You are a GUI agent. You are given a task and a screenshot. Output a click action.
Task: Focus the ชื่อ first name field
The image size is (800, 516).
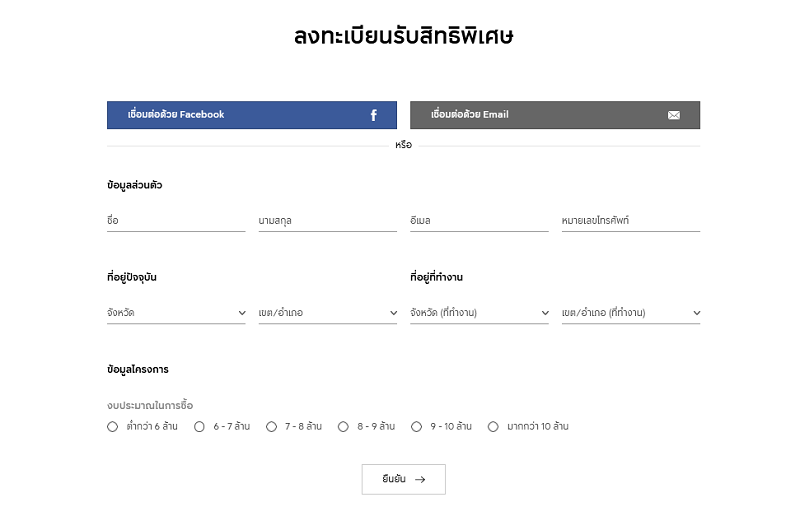[x=176, y=220]
